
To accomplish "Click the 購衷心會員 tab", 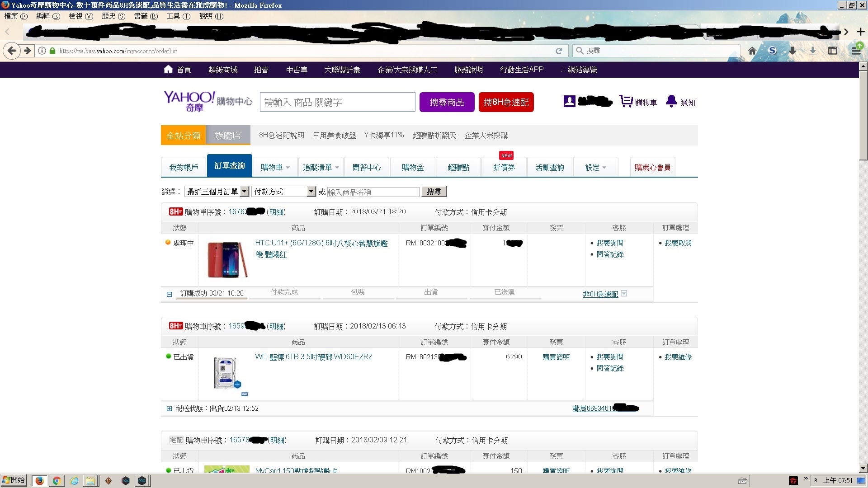I will (x=652, y=167).
